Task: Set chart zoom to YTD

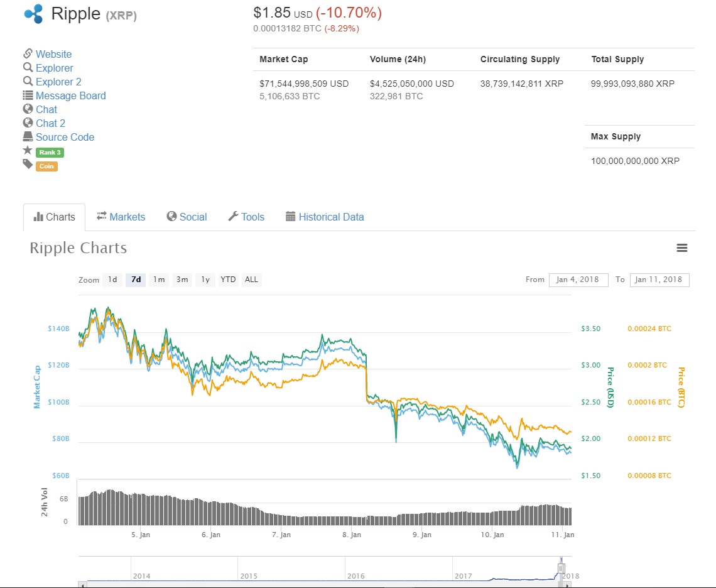Action: pyautogui.click(x=229, y=280)
